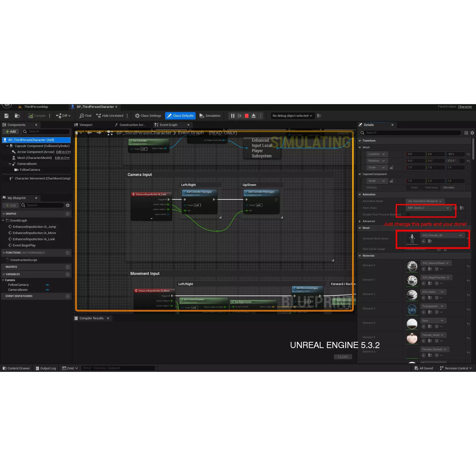Focus the console command input
The height and width of the screenshot is (476, 476).
tap(118, 368)
